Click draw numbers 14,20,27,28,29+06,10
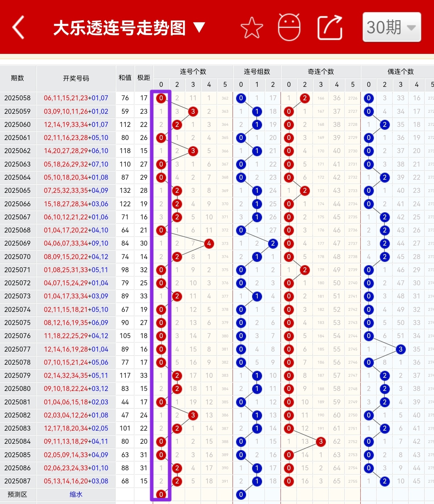Screen dimensions: 434x504 coord(76,151)
